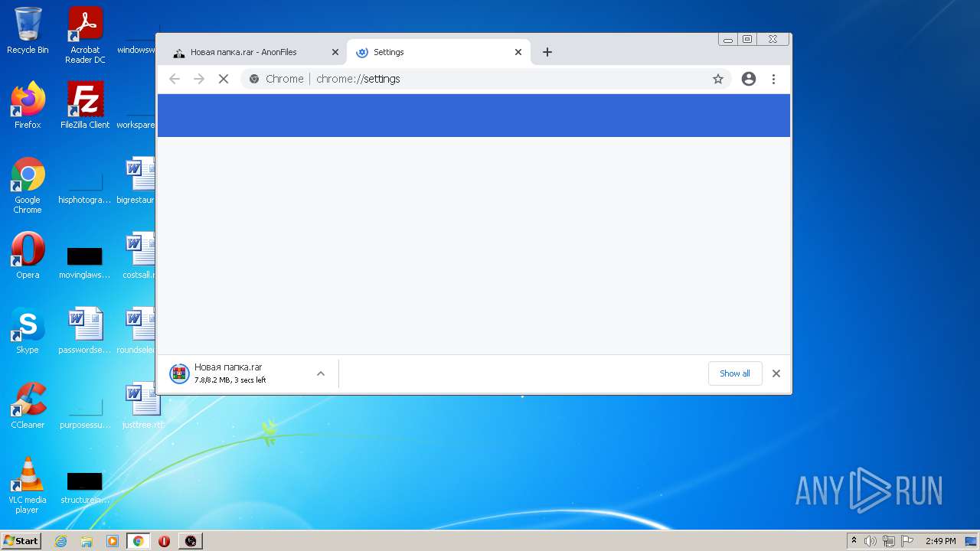Select the purposessu... desktop file

coord(85,412)
